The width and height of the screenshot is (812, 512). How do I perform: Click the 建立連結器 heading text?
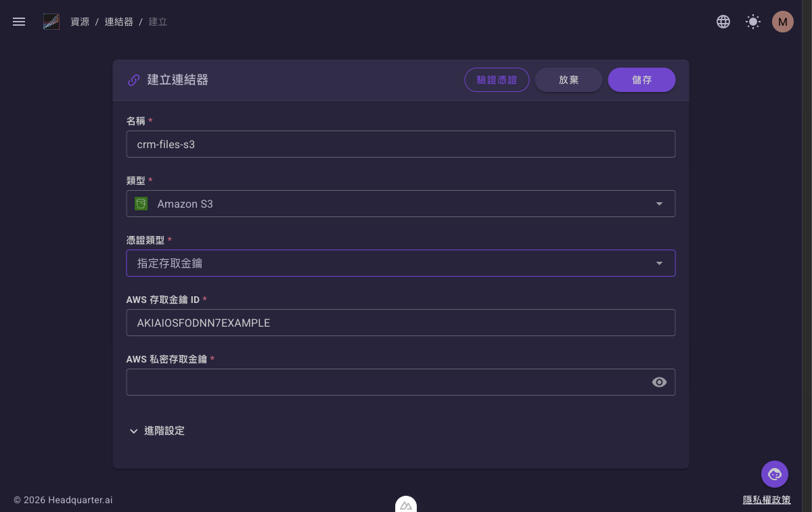pyautogui.click(x=178, y=80)
